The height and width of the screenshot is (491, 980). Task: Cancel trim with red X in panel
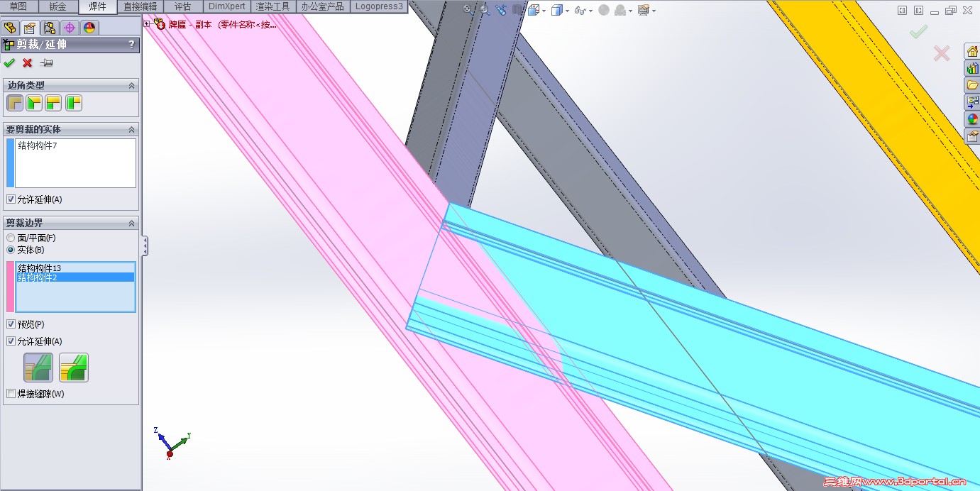(28, 63)
